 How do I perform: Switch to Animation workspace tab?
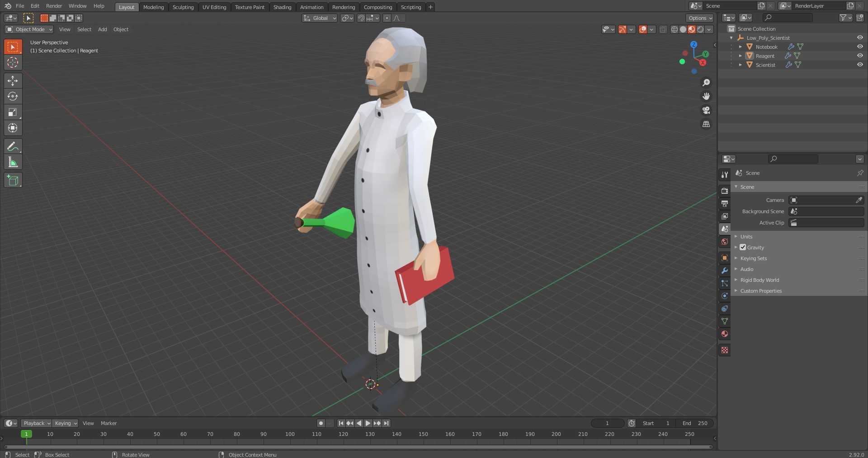pyautogui.click(x=311, y=7)
